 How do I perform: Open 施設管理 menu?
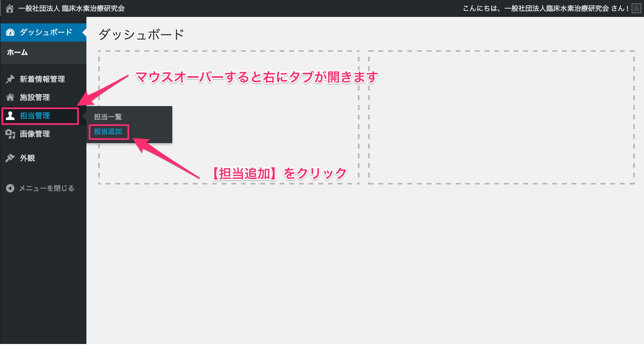coord(35,97)
